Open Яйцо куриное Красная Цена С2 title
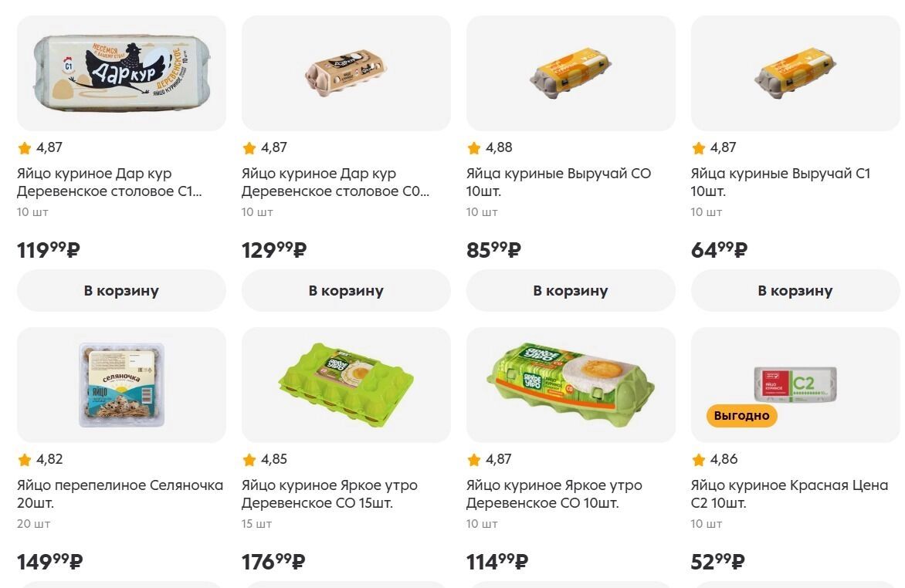Viewport: 905px width, 588px height. point(789,494)
